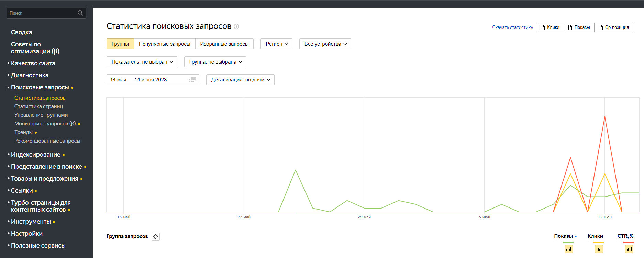Download the Клики statistics file
The width and height of the screenshot is (644, 258).
coord(550,27)
